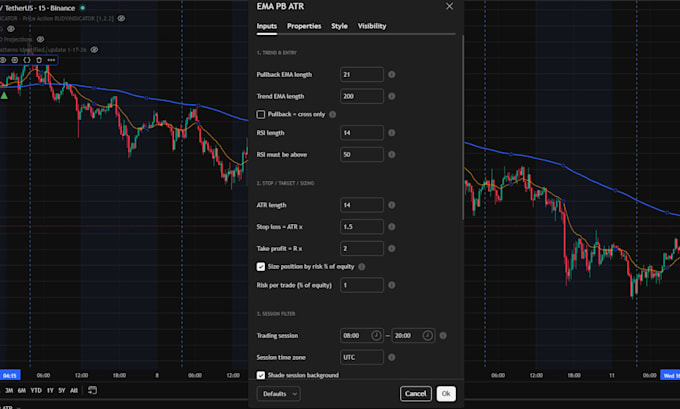
Task: Show info tooltip for Trading session
Action: pos(443,336)
